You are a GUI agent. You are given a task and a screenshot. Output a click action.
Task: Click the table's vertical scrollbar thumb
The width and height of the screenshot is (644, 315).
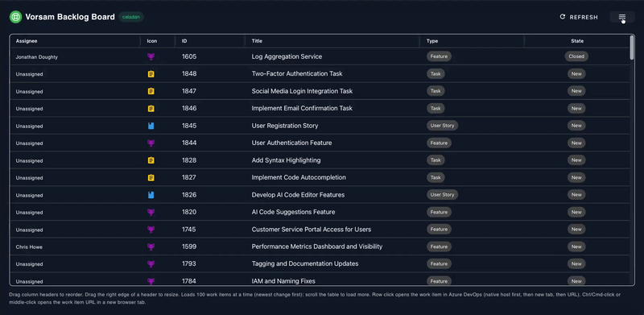coord(632,48)
